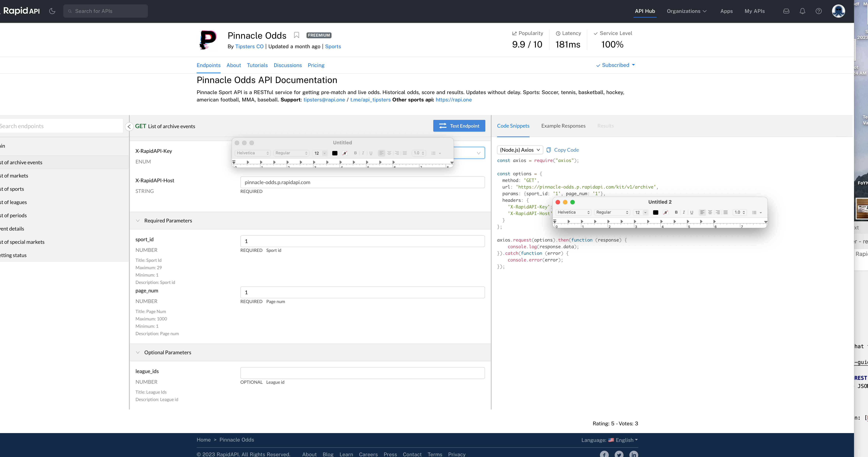Open the Tutorials tab
Viewport: 868px width, 457px height.
tap(257, 65)
